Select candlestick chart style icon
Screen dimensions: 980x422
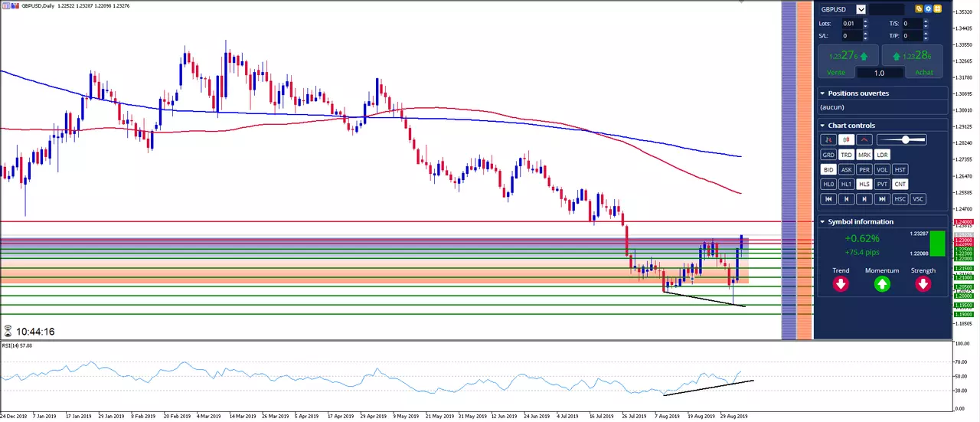(846, 139)
